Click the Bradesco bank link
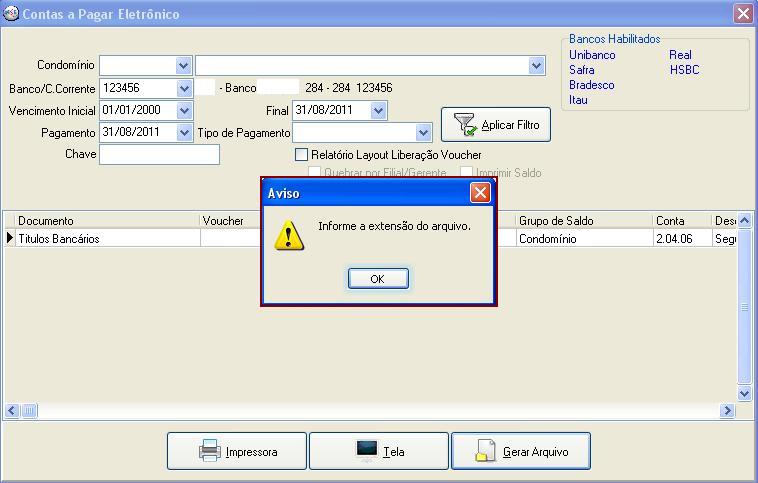Screen dimensions: 758x483 tap(591, 85)
